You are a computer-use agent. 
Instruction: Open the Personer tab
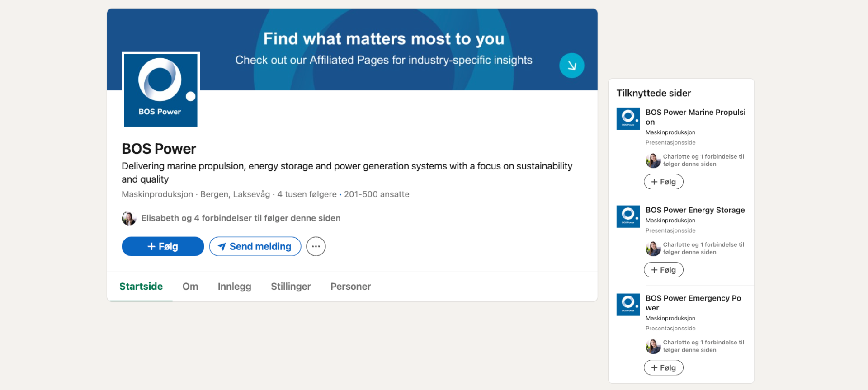click(x=351, y=287)
